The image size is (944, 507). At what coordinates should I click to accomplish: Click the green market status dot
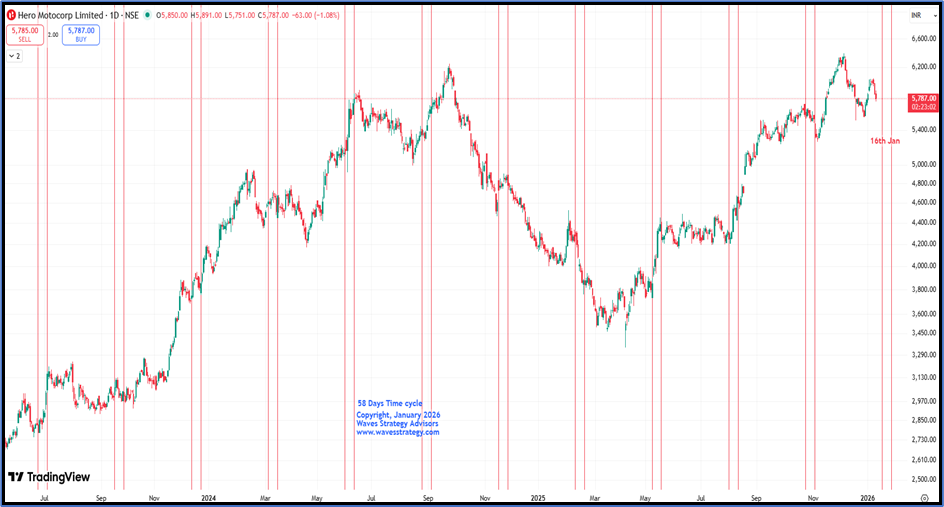click(x=148, y=15)
